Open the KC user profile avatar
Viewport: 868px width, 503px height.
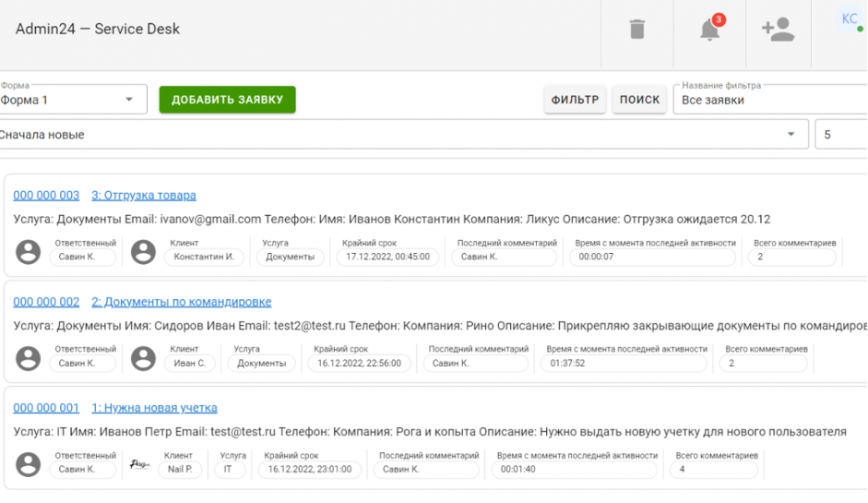pyautogui.click(x=849, y=19)
